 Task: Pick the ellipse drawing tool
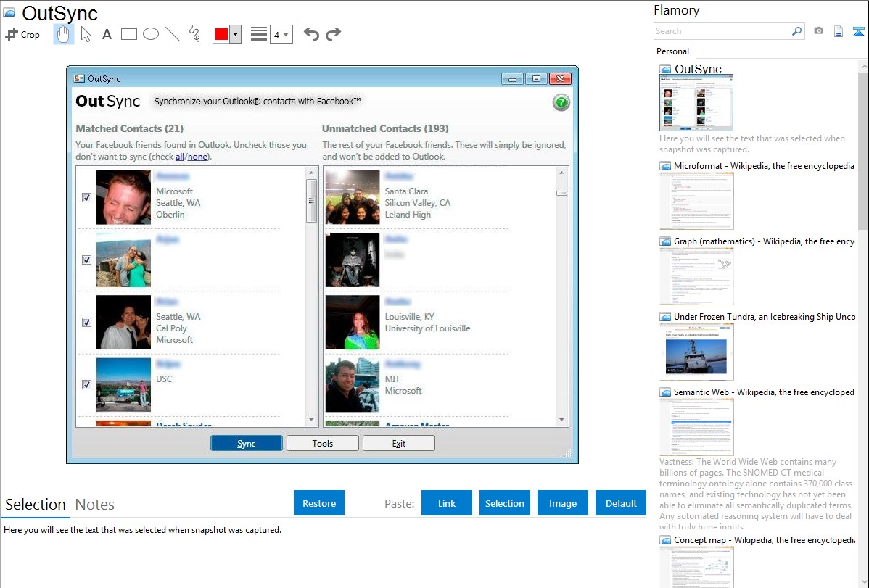click(151, 34)
